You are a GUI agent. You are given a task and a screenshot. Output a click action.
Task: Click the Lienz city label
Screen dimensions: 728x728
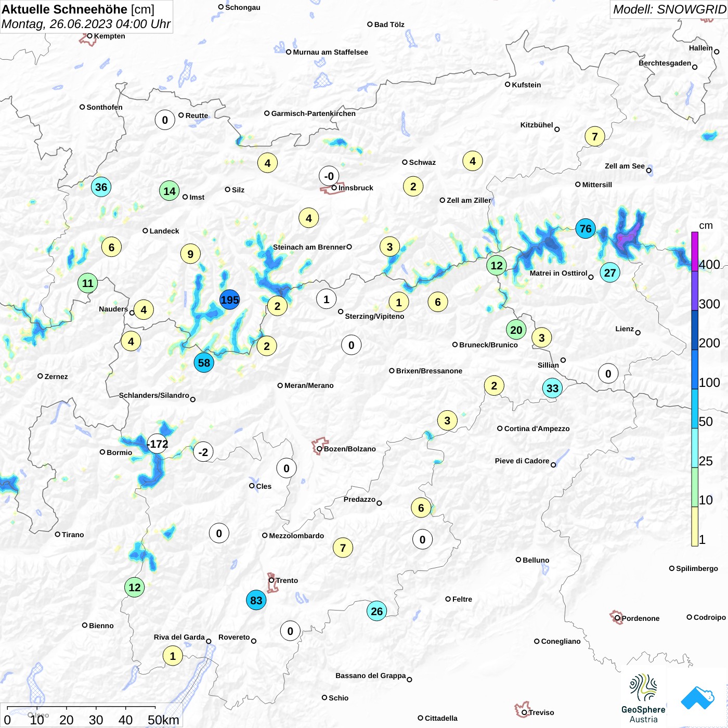625,329
